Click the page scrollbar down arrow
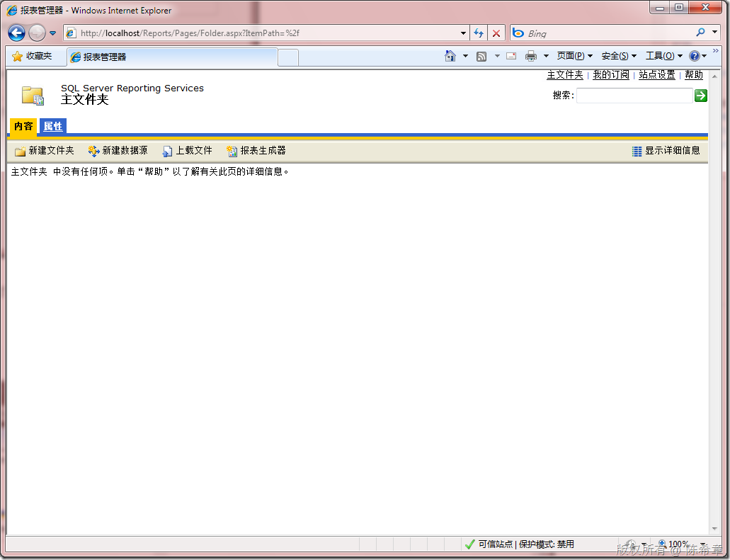This screenshot has height=560, width=730. (714, 529)
